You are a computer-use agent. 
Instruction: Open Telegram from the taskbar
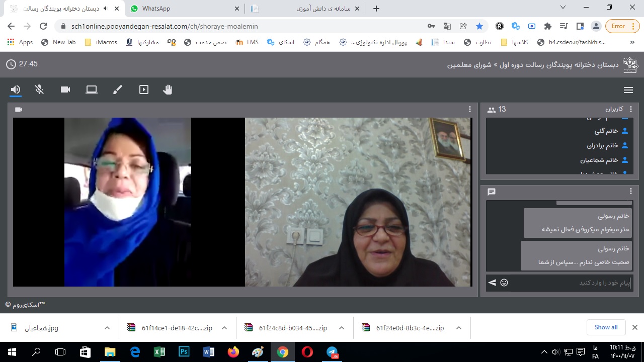coord(332,352)
